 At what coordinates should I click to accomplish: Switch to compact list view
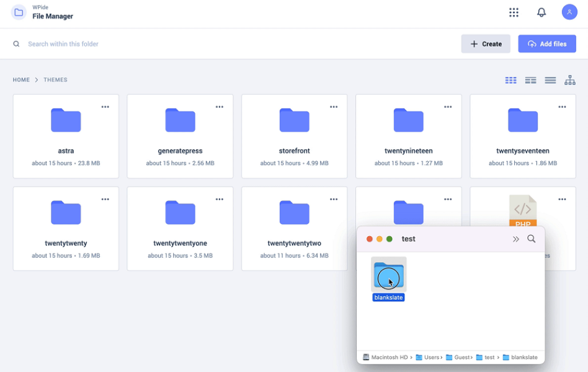tap(550, 80)
